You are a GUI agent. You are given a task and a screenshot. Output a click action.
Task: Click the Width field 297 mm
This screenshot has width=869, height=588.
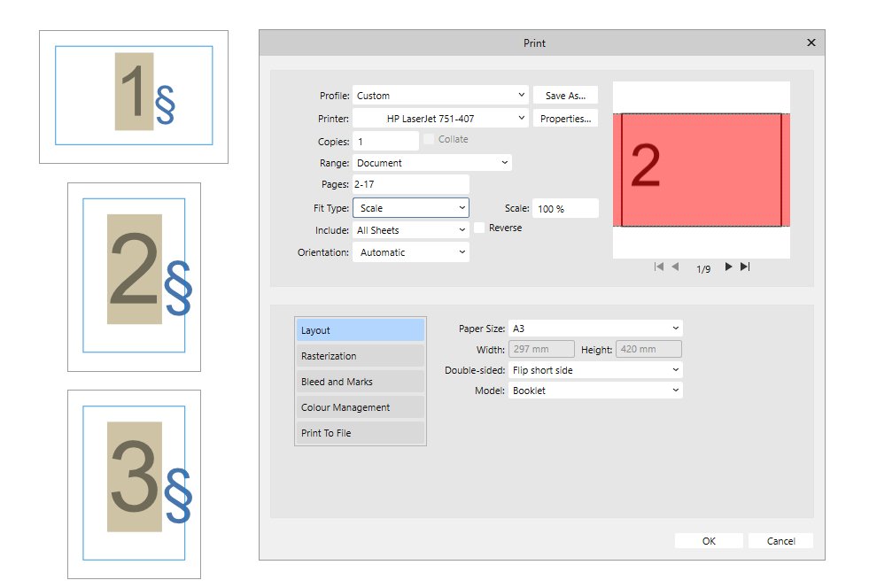click(541, 349)
